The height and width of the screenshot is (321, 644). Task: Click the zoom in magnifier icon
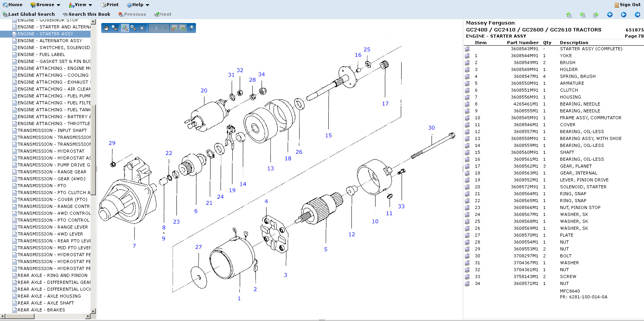[x=125, y=28]
